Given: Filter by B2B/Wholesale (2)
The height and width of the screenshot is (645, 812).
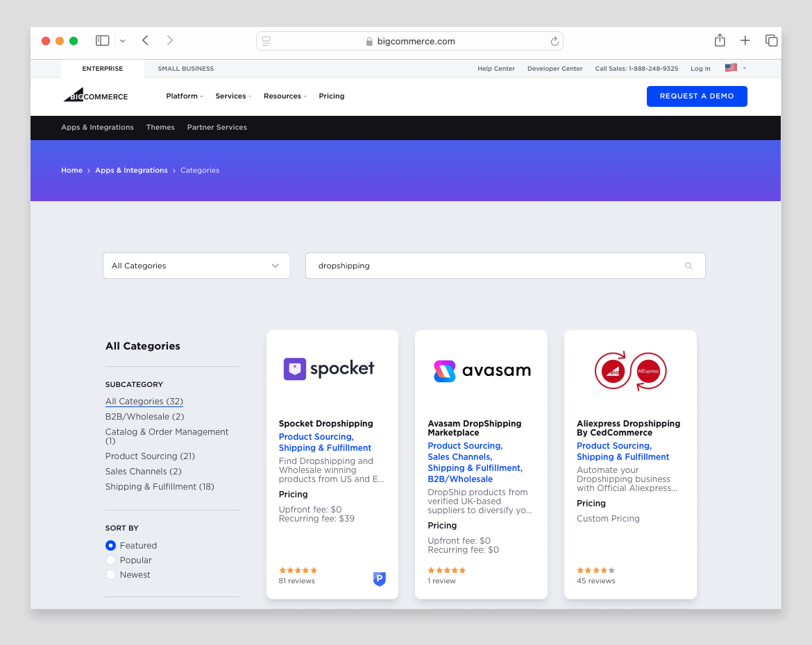Looking at the screenshot, I should coord(144,417).
